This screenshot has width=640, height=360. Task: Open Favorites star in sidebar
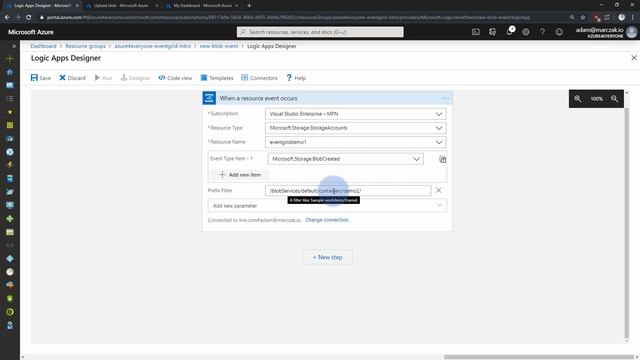click(x=10, y=112)
